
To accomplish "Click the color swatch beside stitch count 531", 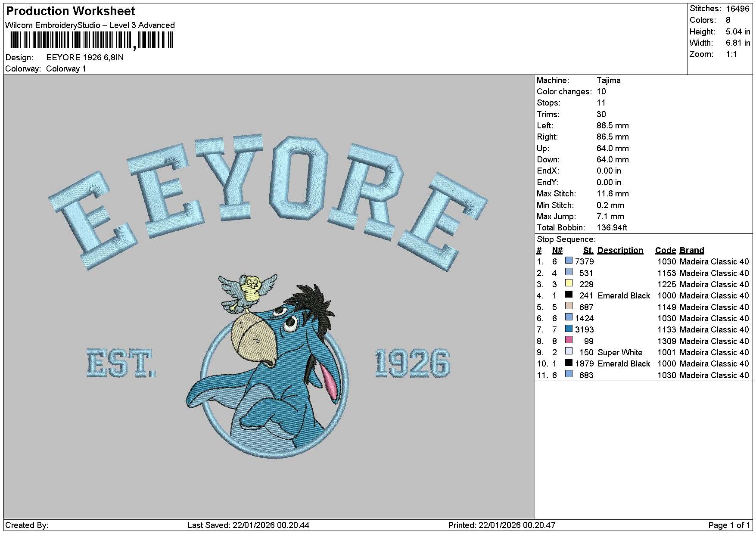I will 569,272.
